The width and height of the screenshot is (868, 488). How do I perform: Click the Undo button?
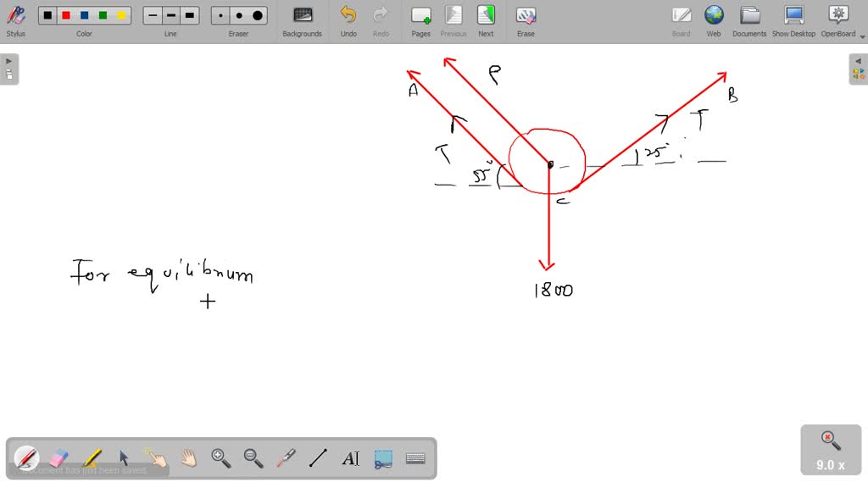click(348, 20)
